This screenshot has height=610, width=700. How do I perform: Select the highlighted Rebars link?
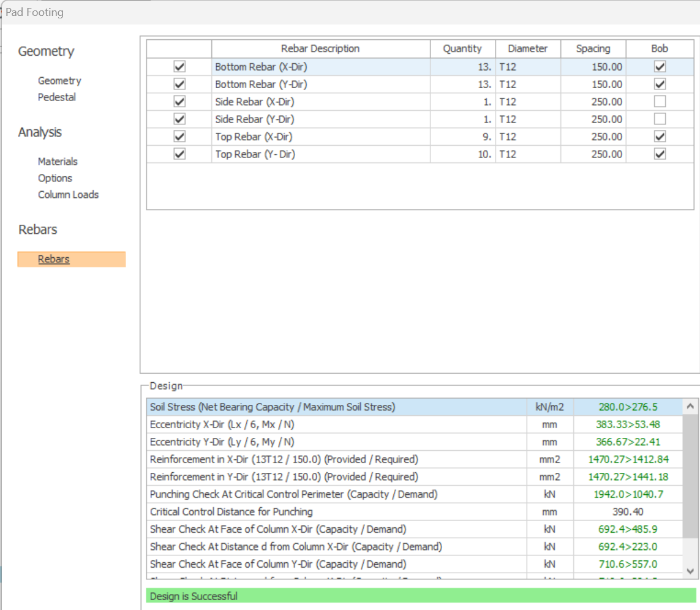coord(54,259)
